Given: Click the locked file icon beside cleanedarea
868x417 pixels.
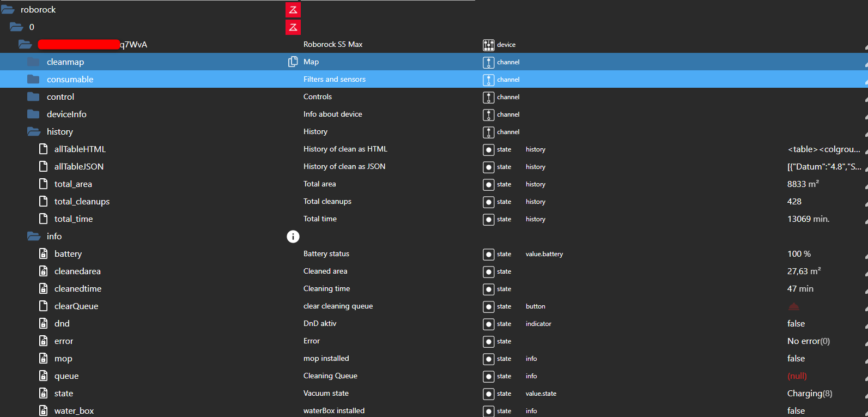Looking at the screenshot, I should [x=44, y=271].
